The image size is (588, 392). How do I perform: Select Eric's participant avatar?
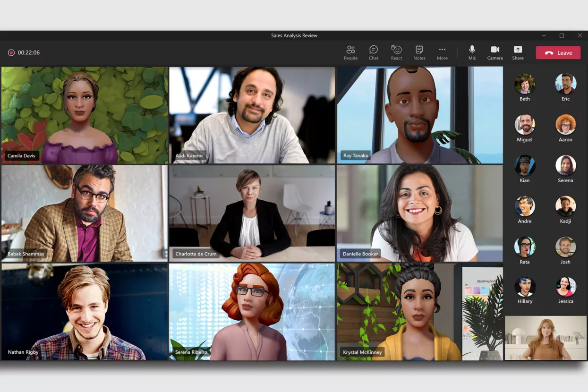click(x=565, y=84)
